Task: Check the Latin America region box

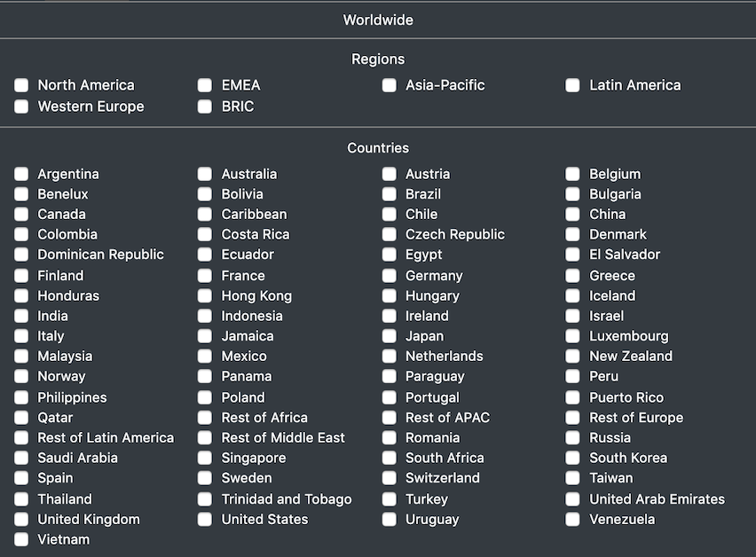Action: point(573,85)
